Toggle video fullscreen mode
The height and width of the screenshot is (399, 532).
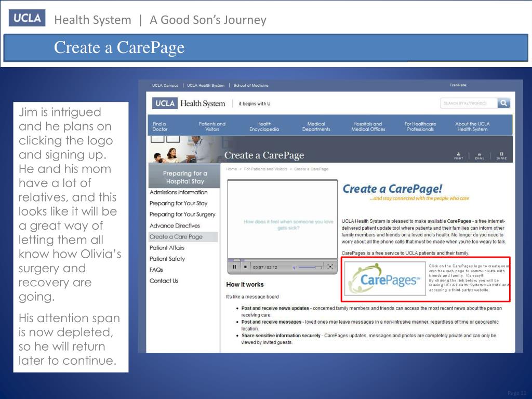point(330,267)
